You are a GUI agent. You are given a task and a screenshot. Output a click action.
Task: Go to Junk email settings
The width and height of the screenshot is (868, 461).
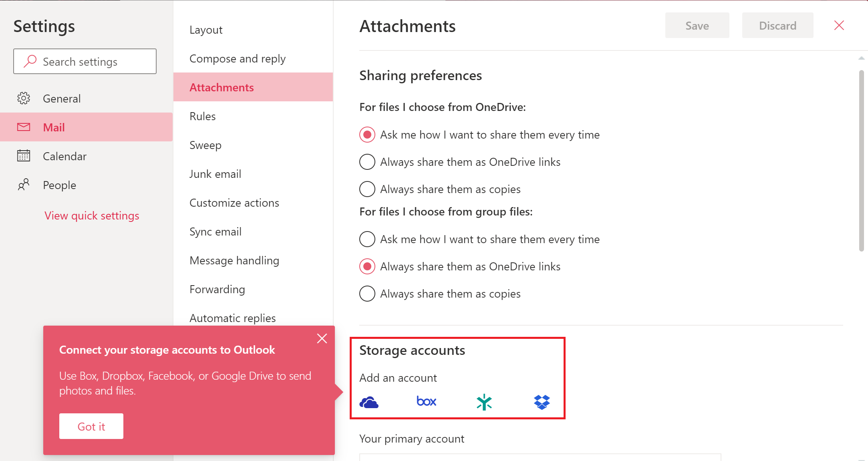point(215,174)
